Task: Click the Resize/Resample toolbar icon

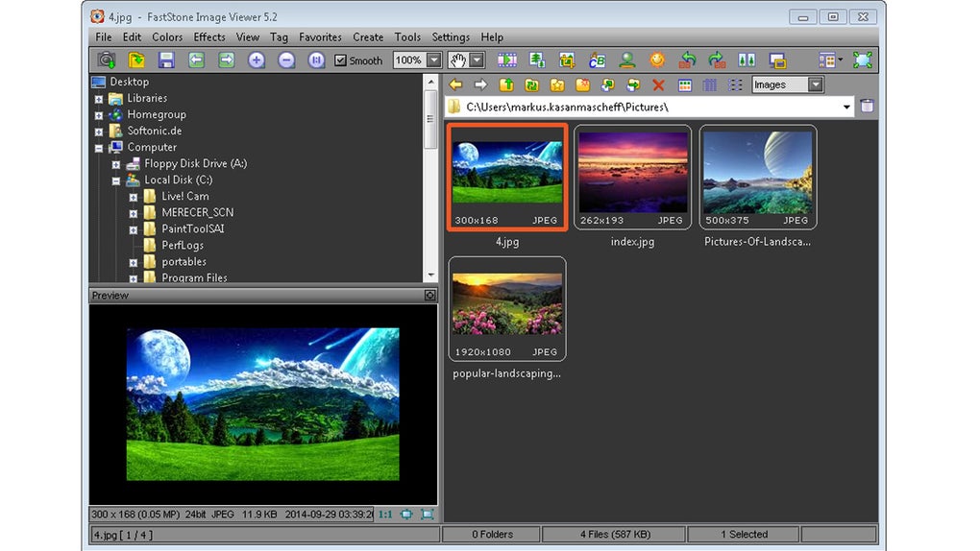Action: click(x=537, y=60)
